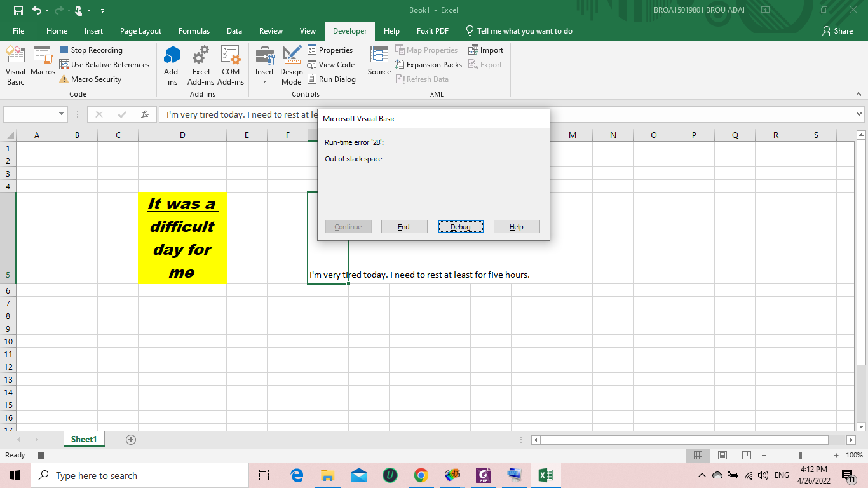Toggle Use Relative References
Image resolution: width=868 pixels, height=488 pixels.
[104, 65]
